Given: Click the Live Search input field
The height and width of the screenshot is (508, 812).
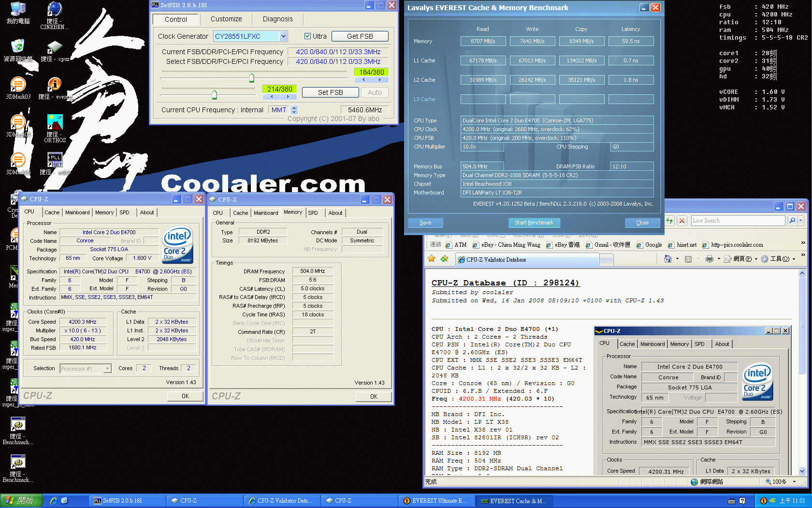Looking at the screenshot, I should point(738,221).
